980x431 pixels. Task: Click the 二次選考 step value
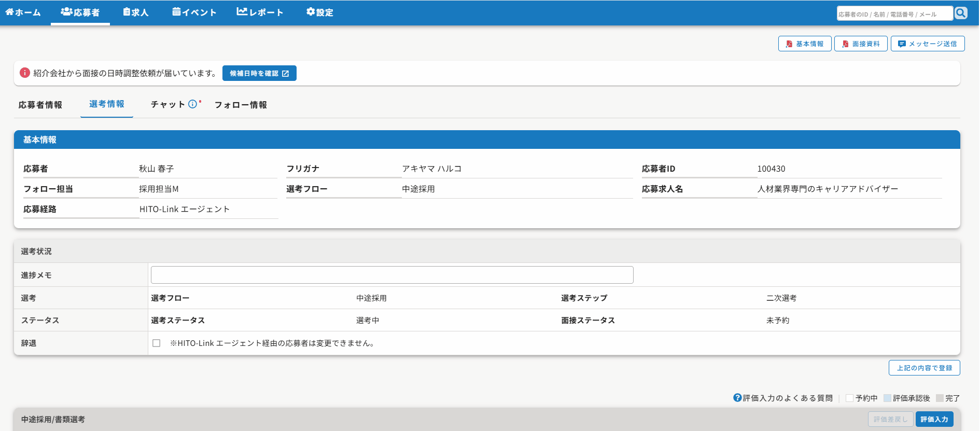pos(781,298)
